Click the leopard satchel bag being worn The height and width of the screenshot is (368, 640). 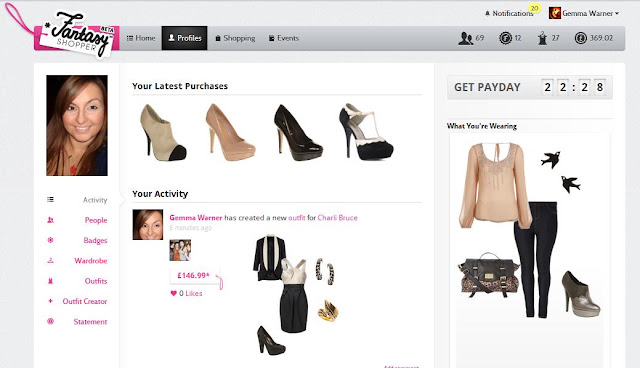pyautogui.click(x=490, y=275)
